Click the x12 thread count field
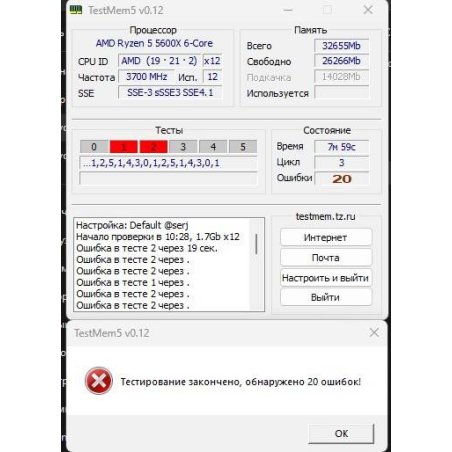The height and width of the screenshot is (452, 452). tap(212, 61)
